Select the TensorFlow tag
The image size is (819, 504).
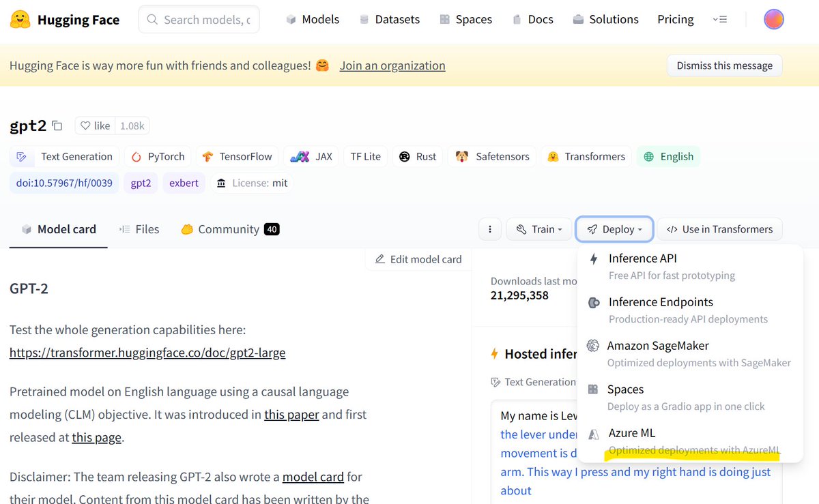coord(238,156)
